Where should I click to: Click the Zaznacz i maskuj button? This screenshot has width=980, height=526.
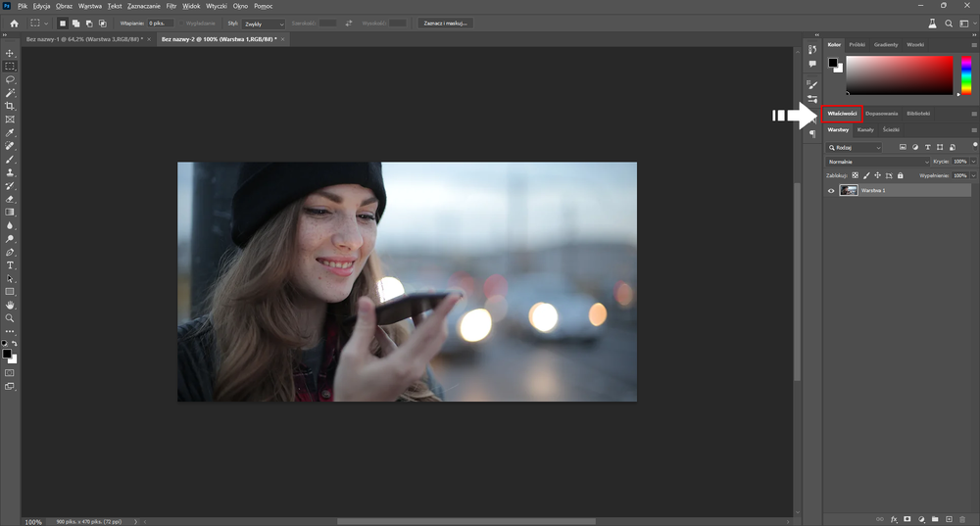click(x=446, y=24)
